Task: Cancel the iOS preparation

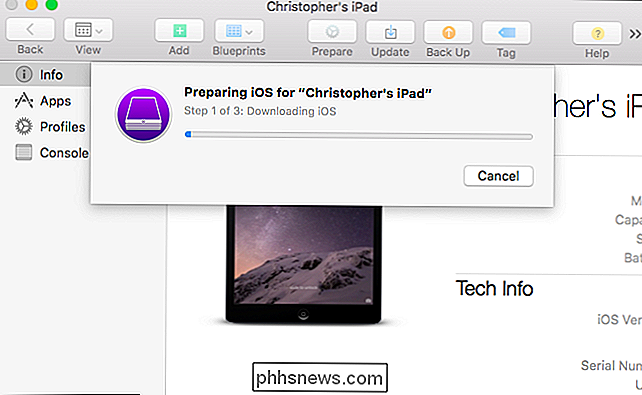Action: (x=498, y=176)
